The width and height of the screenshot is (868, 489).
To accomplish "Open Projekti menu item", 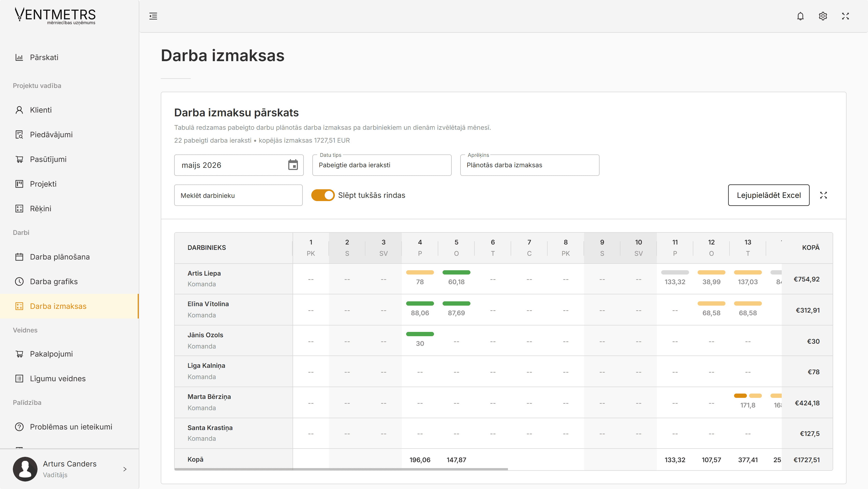I will click(x=69, y=184).
